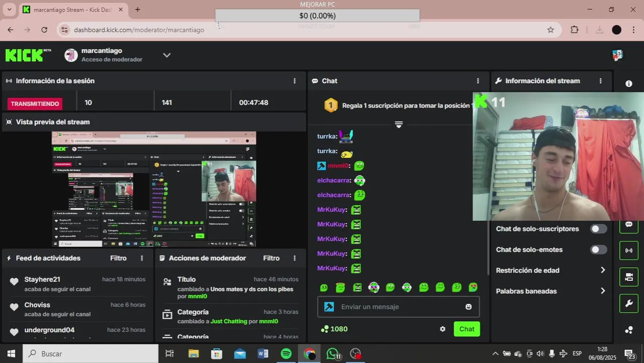Click mnml0's username in chat
The height and width of the screenshot is (363, 644).
339,165
